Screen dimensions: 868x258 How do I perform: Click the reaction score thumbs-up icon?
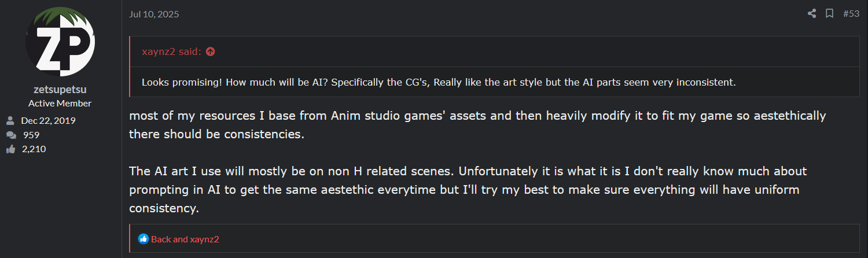10,149
